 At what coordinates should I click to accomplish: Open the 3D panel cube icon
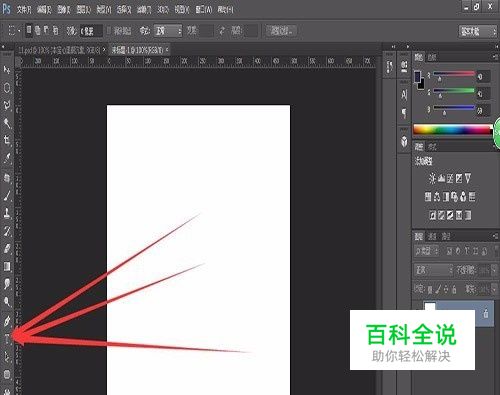pyautogui.click(x=404, y=141)
